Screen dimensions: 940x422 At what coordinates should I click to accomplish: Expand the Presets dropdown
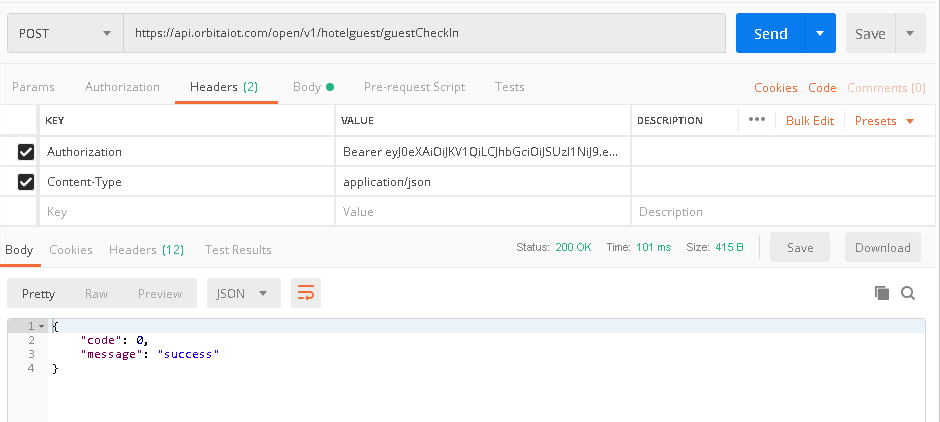884,121
